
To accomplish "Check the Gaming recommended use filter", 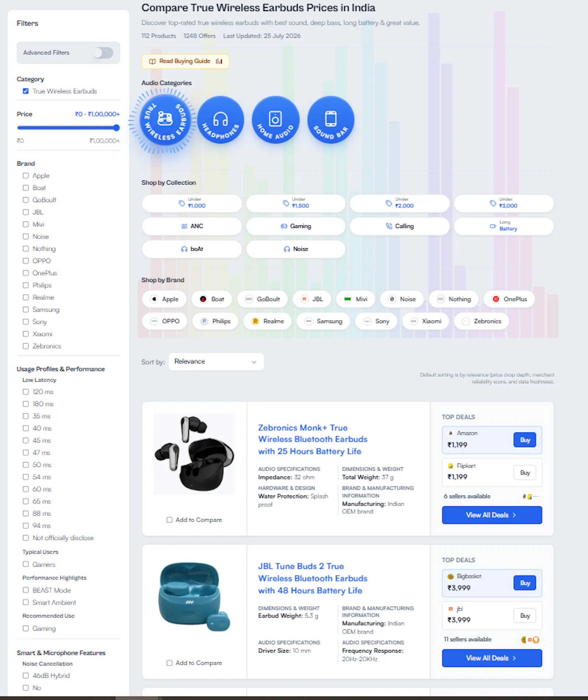I will tap(26, 628).
